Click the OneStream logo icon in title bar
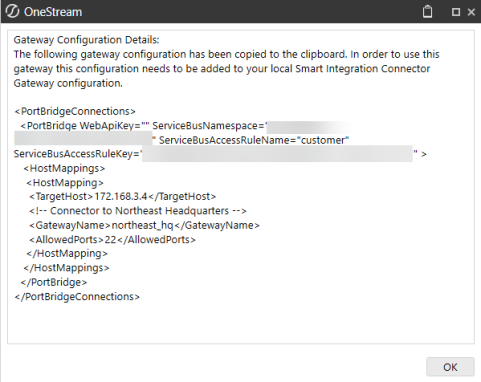This screenshot has width=481, height=382. (x=12, y=11)
